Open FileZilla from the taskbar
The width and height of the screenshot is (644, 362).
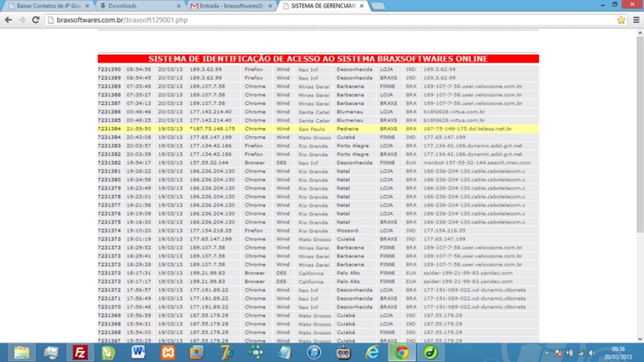tap(80, 352)
